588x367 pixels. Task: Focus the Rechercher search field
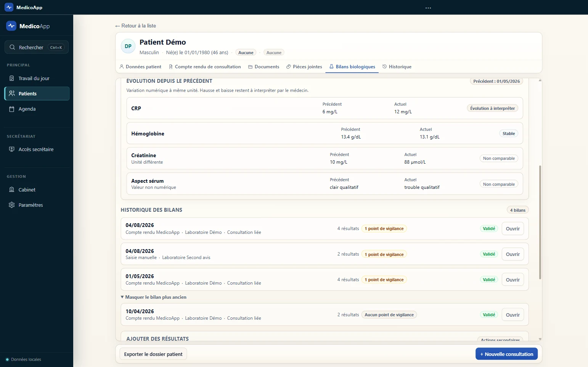coord(37,47)
